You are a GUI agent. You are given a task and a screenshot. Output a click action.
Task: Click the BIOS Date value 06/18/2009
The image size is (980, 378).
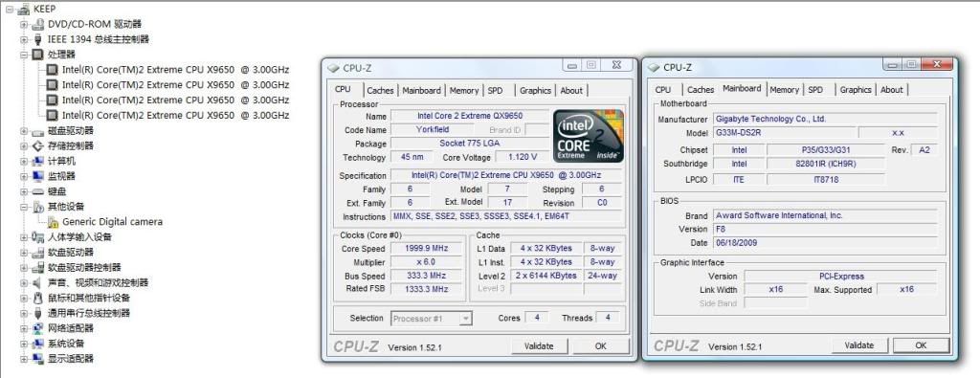tap(825, 243)
